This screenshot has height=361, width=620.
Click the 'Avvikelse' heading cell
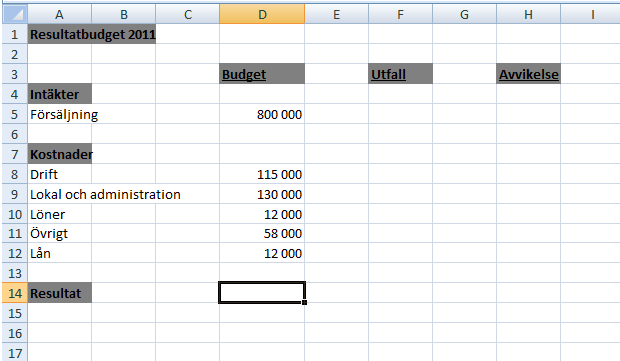[x=529, y=74]
